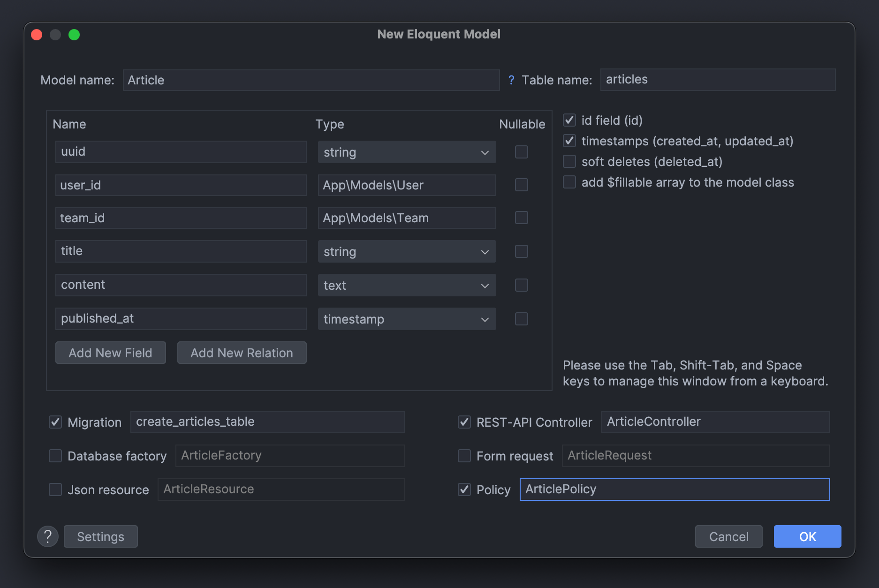Click Add New Relation
The width and height of the screenshot is (879, 588).
(242, 353)
